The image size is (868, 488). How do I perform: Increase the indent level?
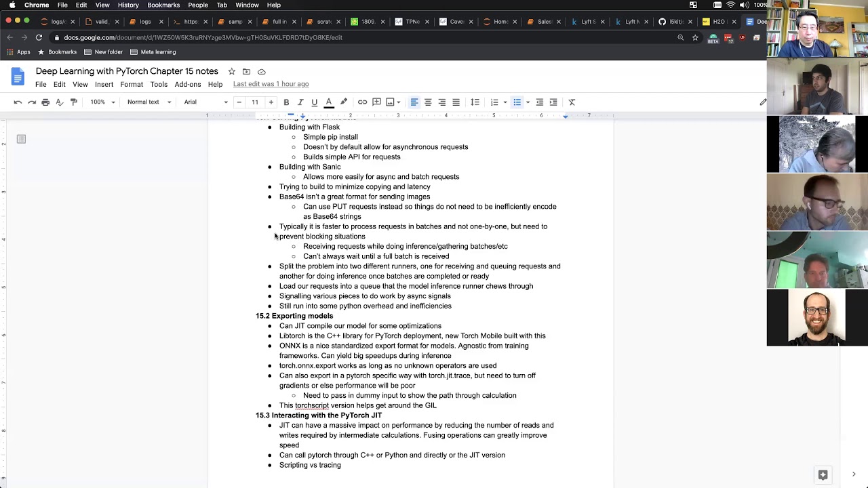pyautogui.click(x=553, y=102)
